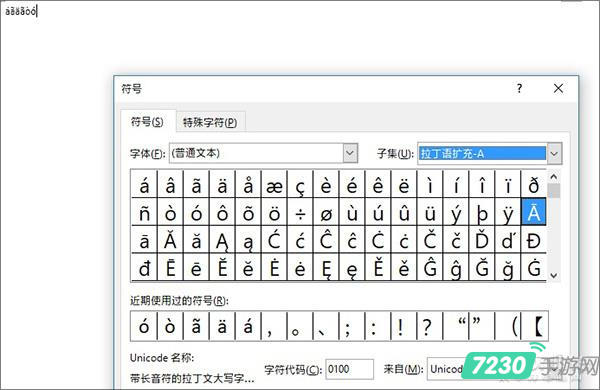Pick recently used symbol ã

[196, 326]
